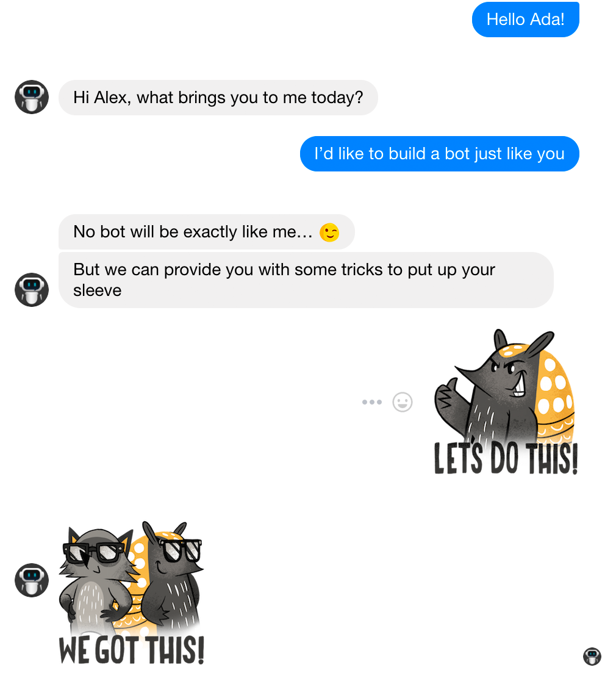Click the 'But we can provide you' message bubble
The image size is (616, 684).
306,280
